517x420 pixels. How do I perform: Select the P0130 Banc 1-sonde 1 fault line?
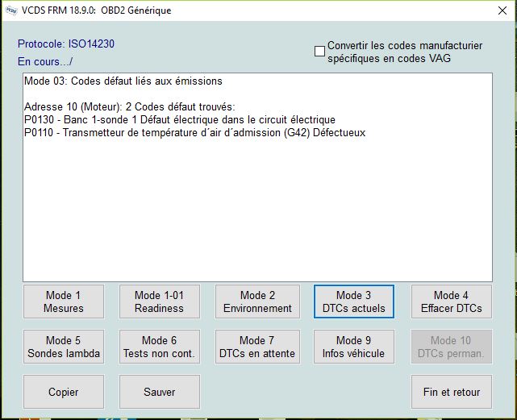point(180,119)
